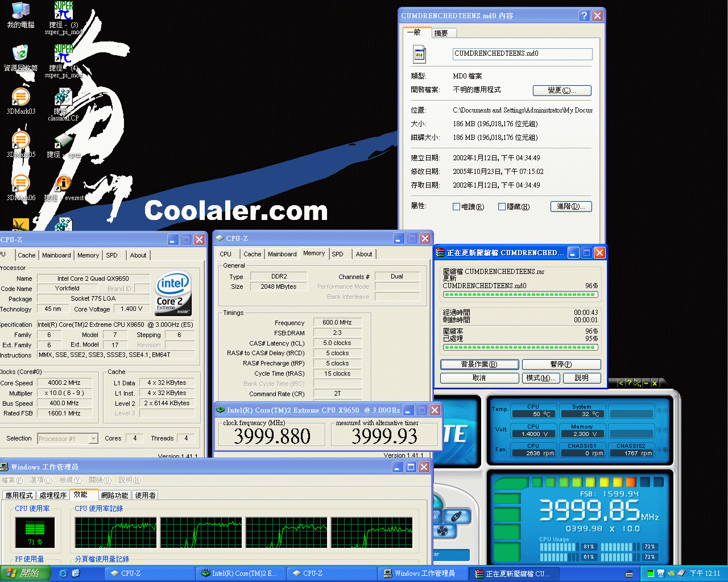Open the Recycle Bin (資源回收筒) desktop icon
The height and width of the screenshot is (582, 728).
point(20,53)
